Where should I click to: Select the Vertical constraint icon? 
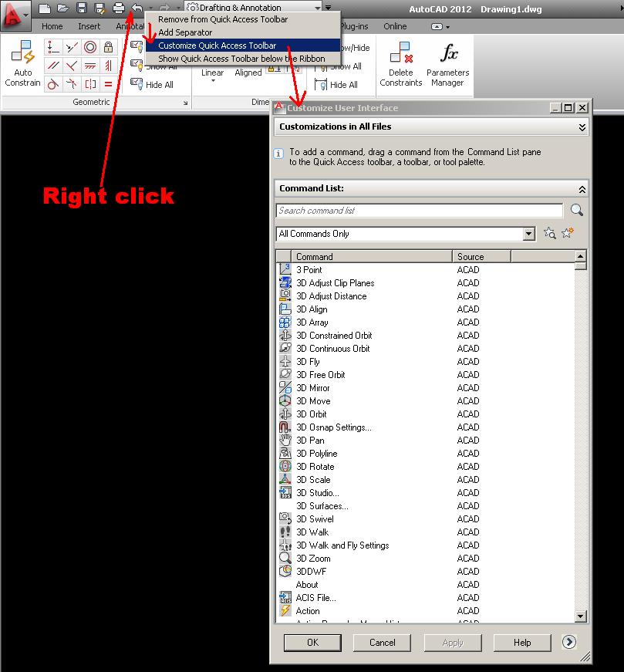pyautogui.click(x=109, y=66)
